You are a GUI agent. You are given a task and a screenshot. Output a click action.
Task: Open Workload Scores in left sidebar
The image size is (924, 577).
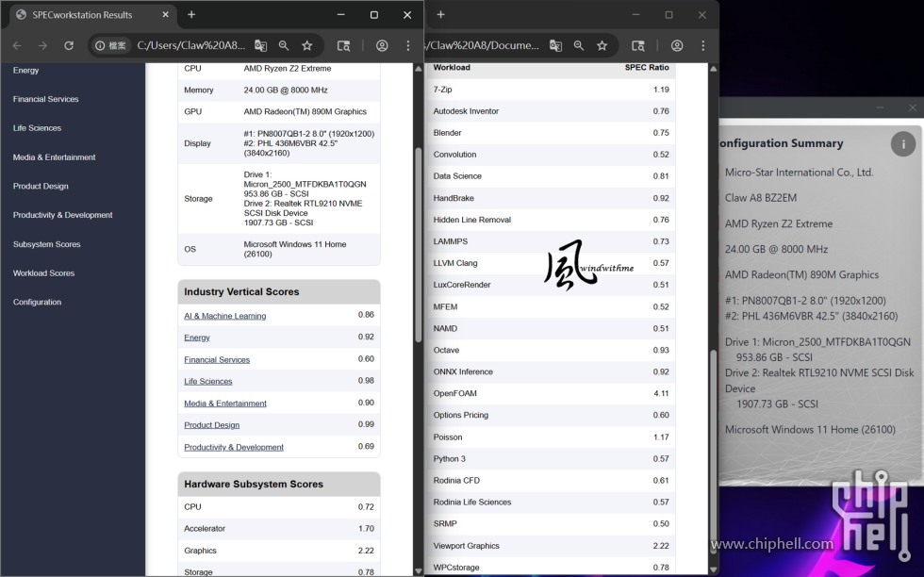click(43, 273)
